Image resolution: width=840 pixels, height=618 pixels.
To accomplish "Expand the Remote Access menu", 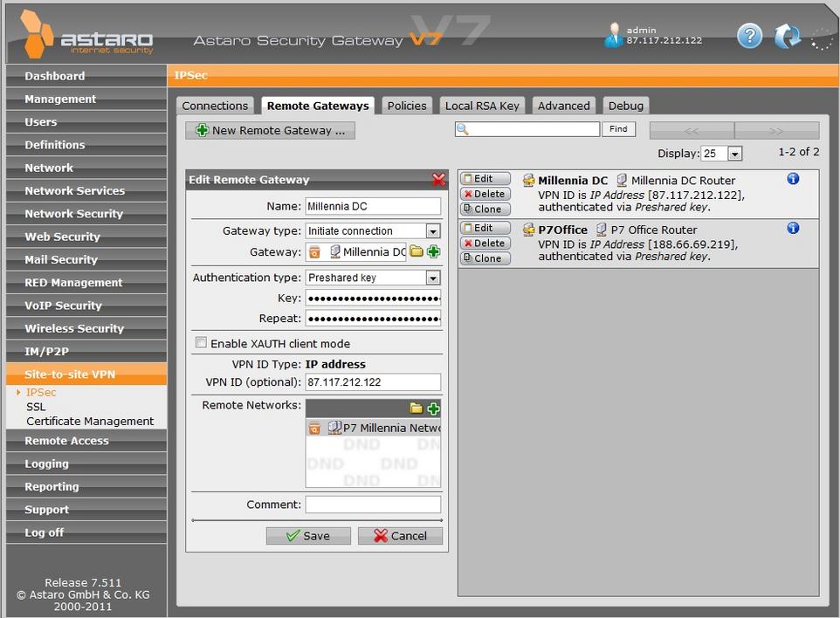I will (x=86, y=441).
